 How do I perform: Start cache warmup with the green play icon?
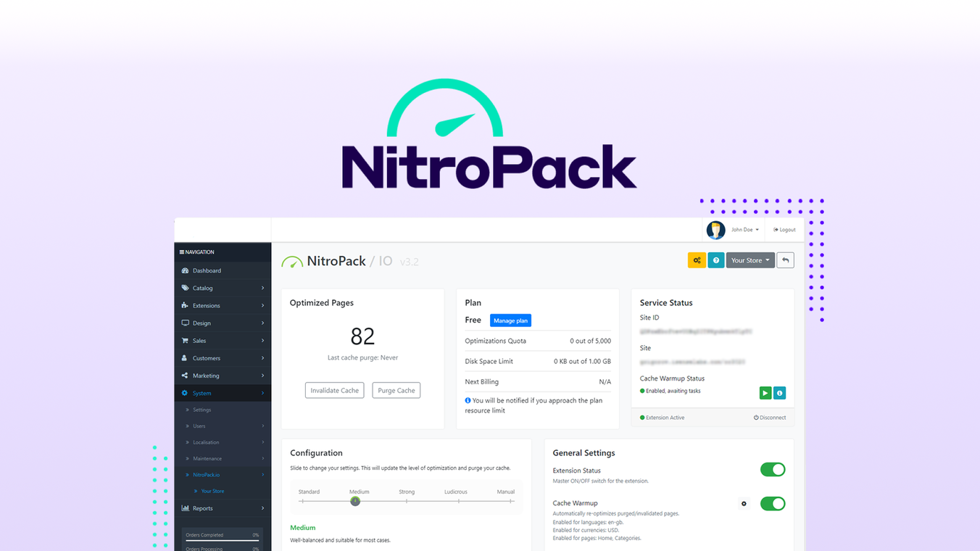pos(765,392)
